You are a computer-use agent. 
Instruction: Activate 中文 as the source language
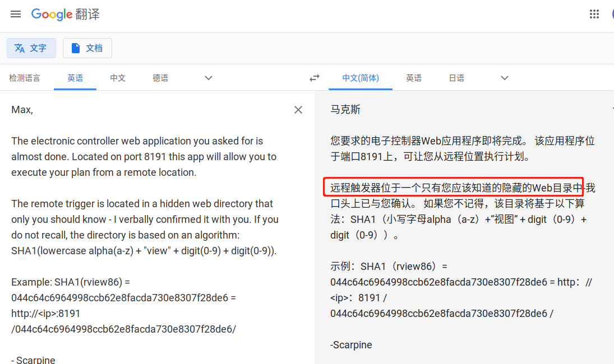coord(118,78)
